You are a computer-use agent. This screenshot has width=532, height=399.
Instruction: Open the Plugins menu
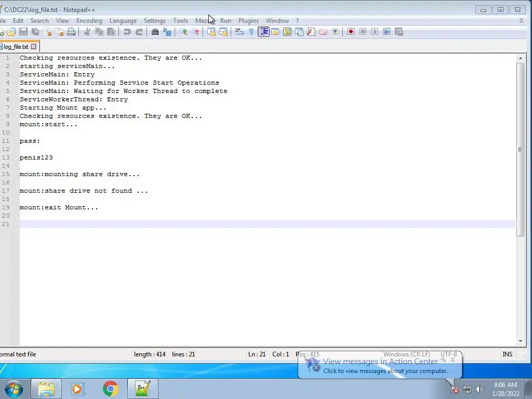pyautogui.click(x=249, y=21)
